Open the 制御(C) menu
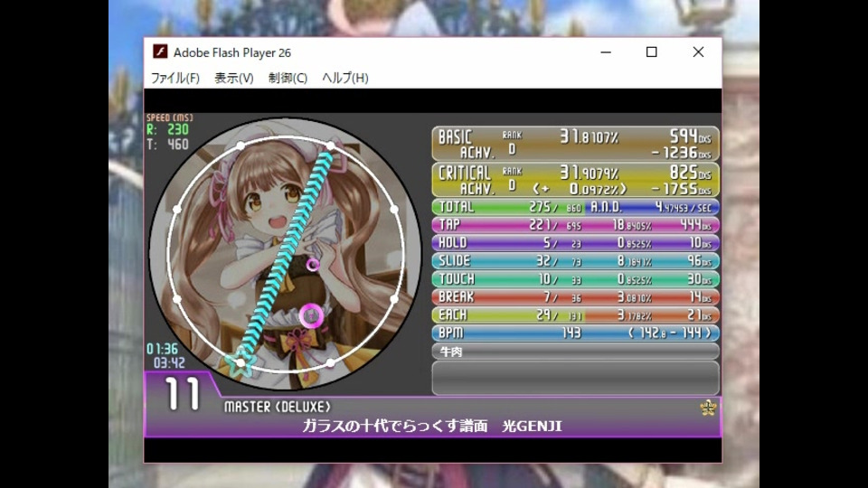Viewport: 868px width, 488px height. [288, 78]
